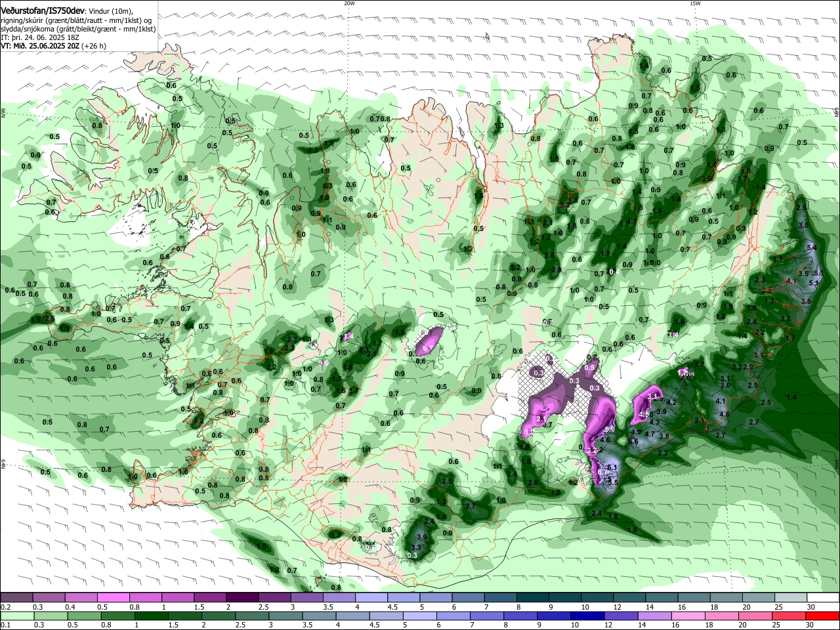Screen dimensions: 840x630
Task: Pick the upper legend swatch labeled 12
Action: (x=630, y=598)
